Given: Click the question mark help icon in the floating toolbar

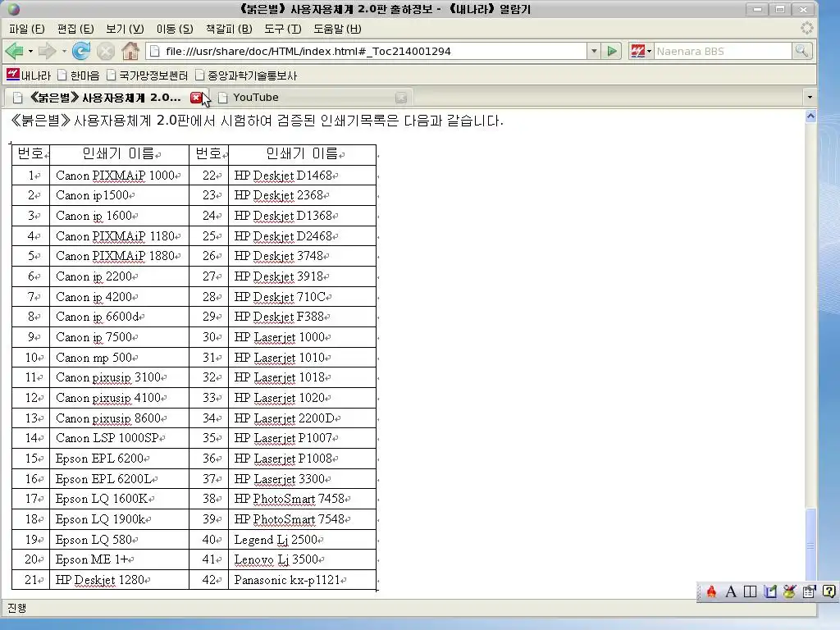Looking at the screenshot, I should 829,591.
